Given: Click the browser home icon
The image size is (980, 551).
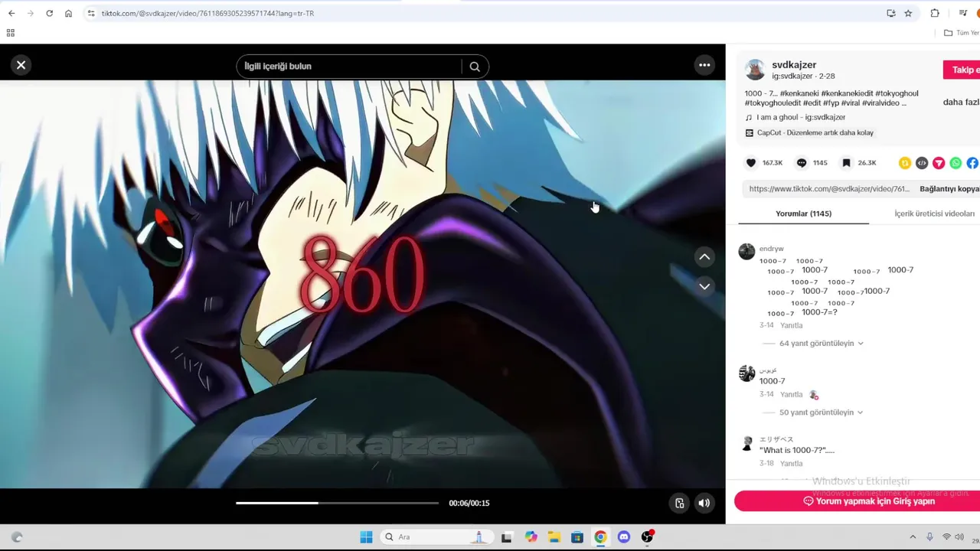Looking at the screenshot, I should click(x=68, y=13).
